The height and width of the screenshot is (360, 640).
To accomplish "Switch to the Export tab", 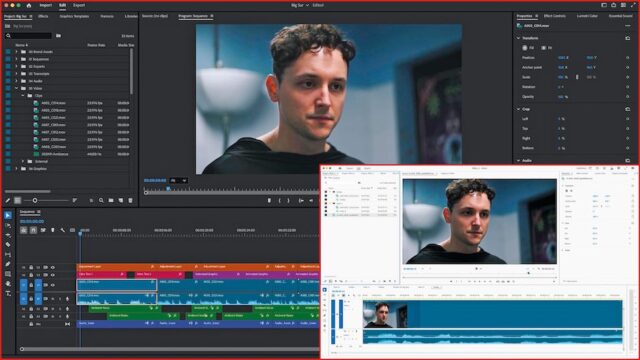I will pyautogui.click(x=79, y=5).
